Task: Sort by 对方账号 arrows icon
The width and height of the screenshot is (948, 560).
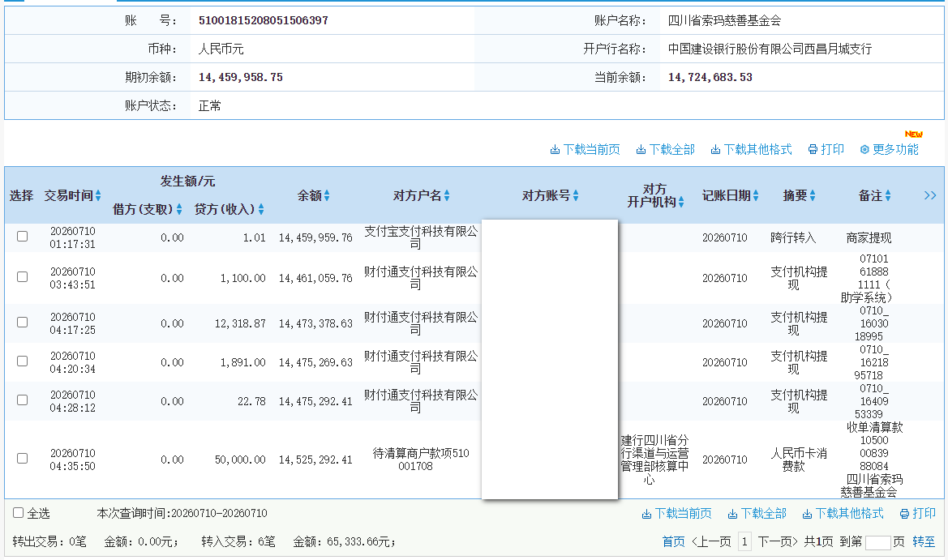Action: tap(576, 196)
